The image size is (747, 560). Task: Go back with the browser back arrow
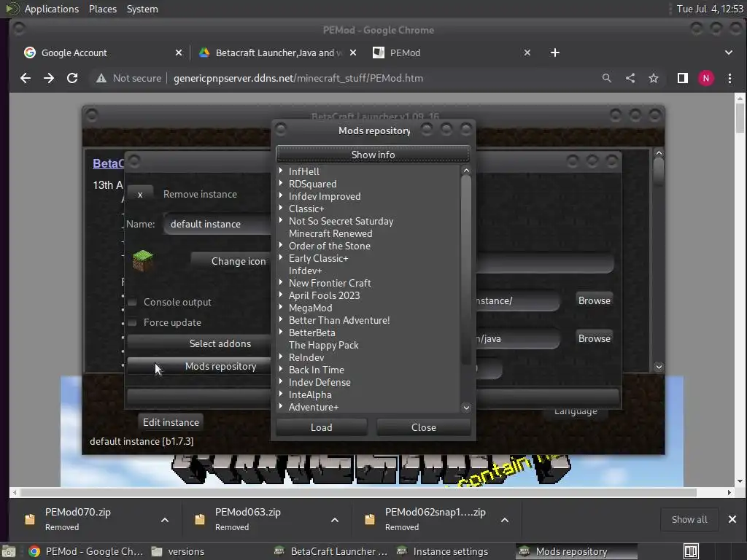pyautogui.click(x=26, y=78)
